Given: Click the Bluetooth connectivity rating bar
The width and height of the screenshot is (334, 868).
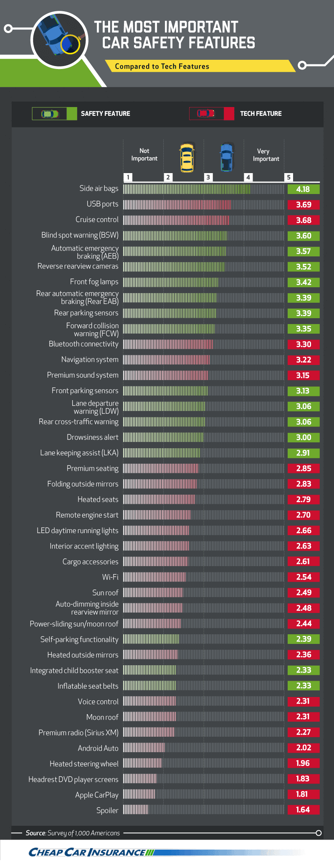Looking at the screenshot, I should click(x=203, y=344).
